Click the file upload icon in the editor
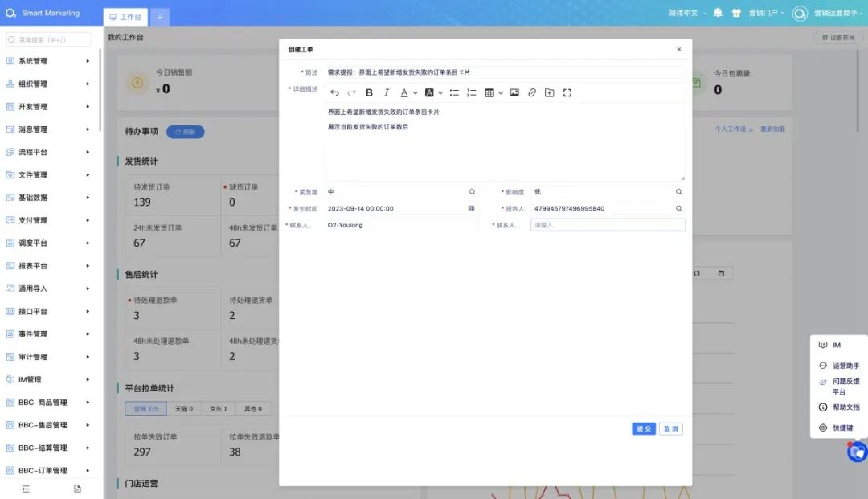Viewport: 868px width, 499px height. coord(550,93)
